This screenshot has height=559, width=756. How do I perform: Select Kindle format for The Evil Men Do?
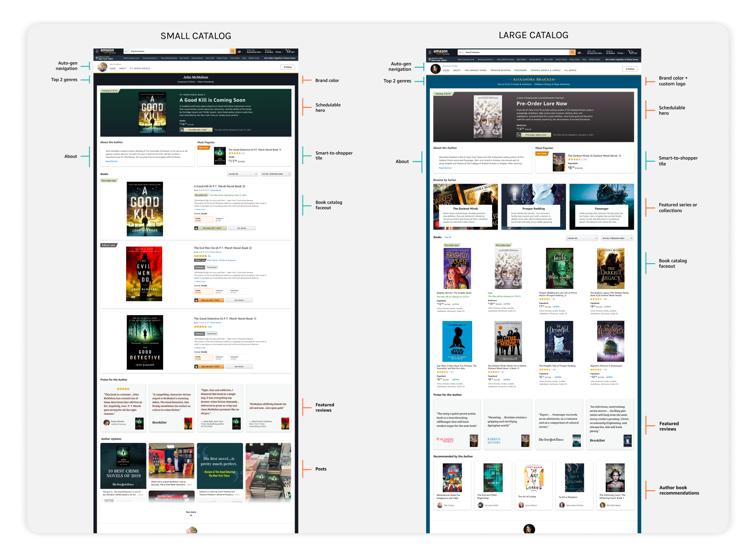pos(203,292)
